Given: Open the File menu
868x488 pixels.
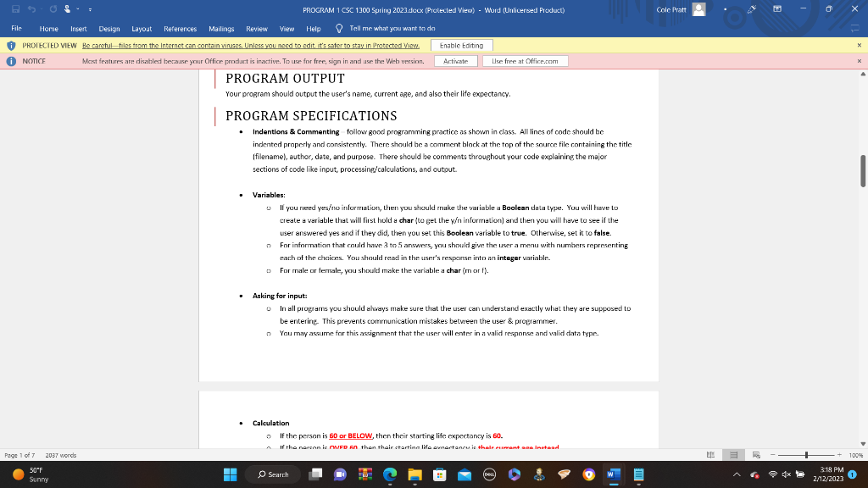Looking at the screenshot, I should [x=14, y=28].
